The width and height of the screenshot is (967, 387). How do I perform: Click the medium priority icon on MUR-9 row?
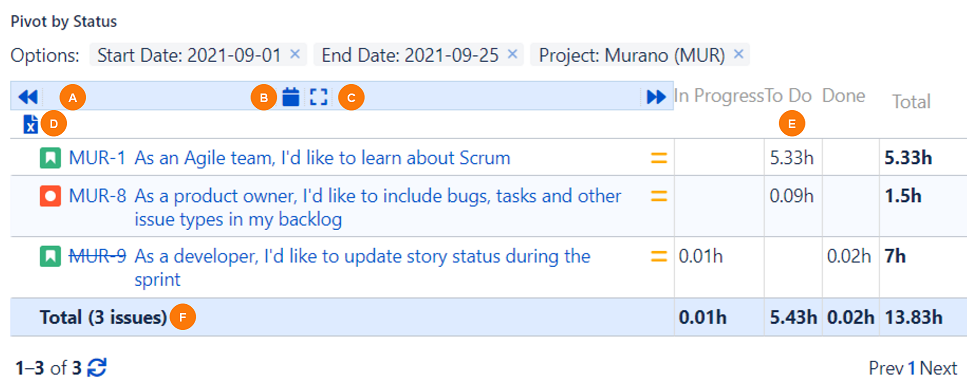[659, 256]
